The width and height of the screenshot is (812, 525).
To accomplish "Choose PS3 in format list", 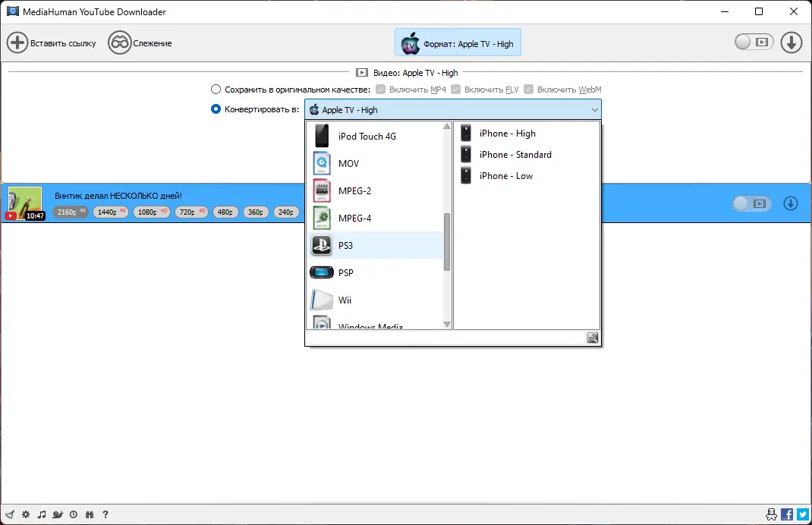I will (x=376, y=245).
